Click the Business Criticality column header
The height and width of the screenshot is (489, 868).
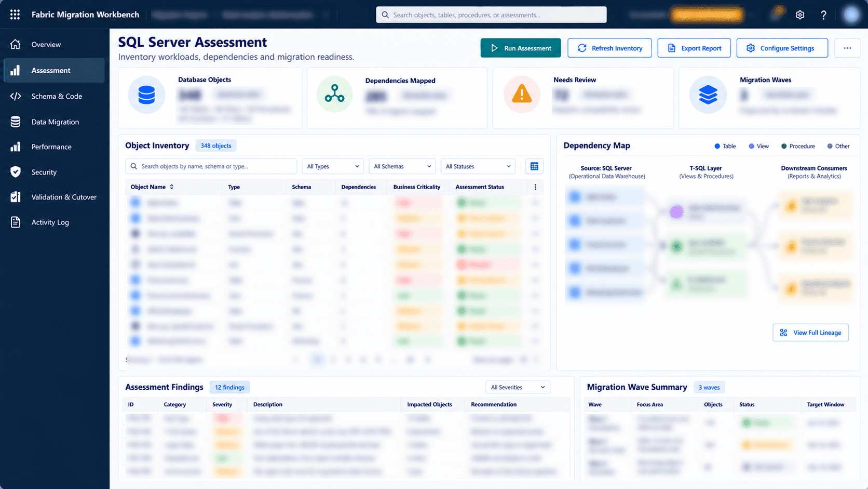pyautogui.click(x=417, y=187)
